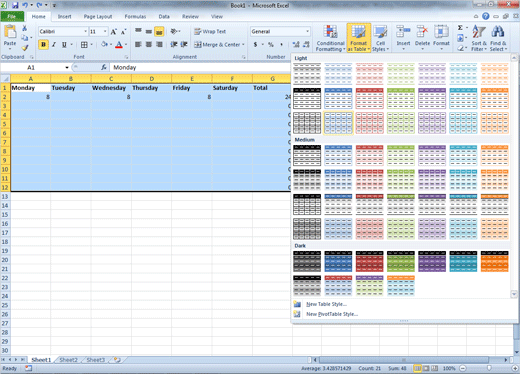Open Conditional Formatting icon
This screenshot has height=374, width=520.
coord(330,32)
